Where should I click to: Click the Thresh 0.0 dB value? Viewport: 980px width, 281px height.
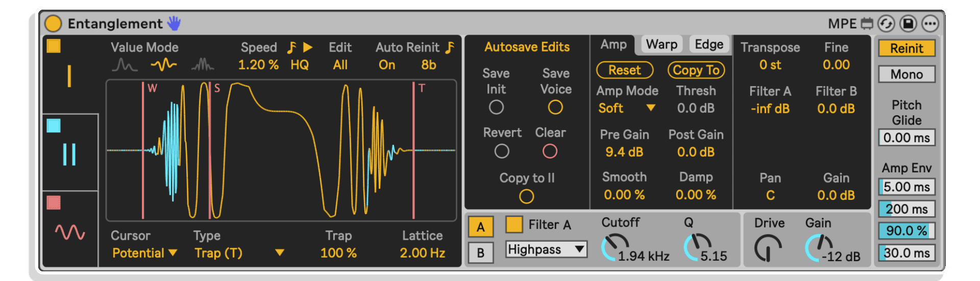(x=696, y=108)
